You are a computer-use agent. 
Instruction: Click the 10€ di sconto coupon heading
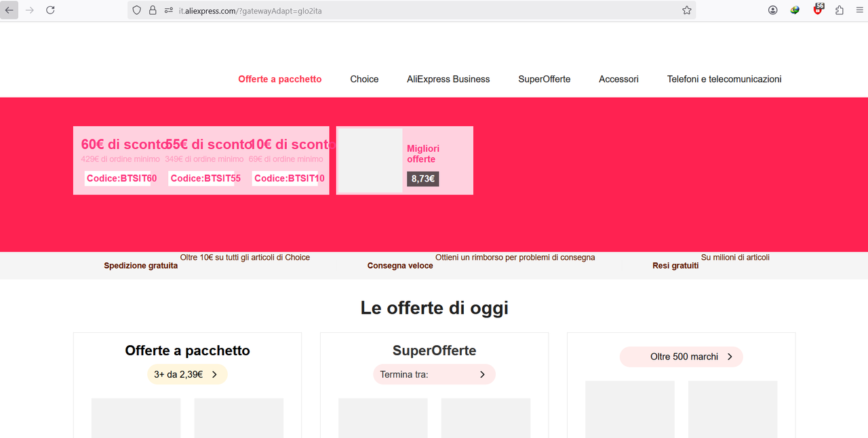(x=292, y=144)
